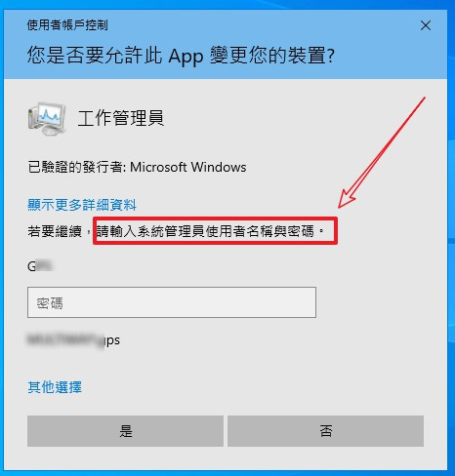The width and height of the screenshot is (455, 476).
Task: Click the 已驗證的發行者: Microsoft Windows text
Action: point(137,167)
